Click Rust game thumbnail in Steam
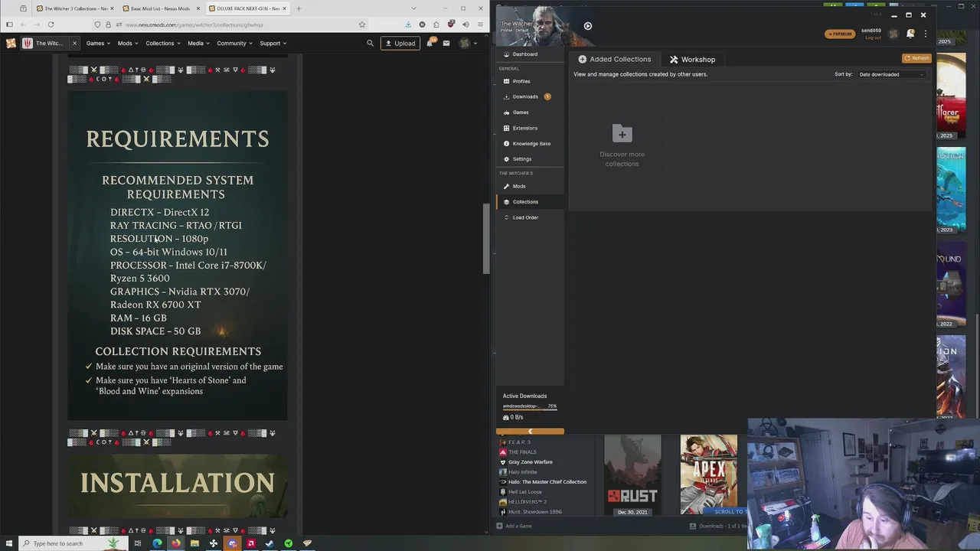980x551 pixels. (x=632, y=475)
